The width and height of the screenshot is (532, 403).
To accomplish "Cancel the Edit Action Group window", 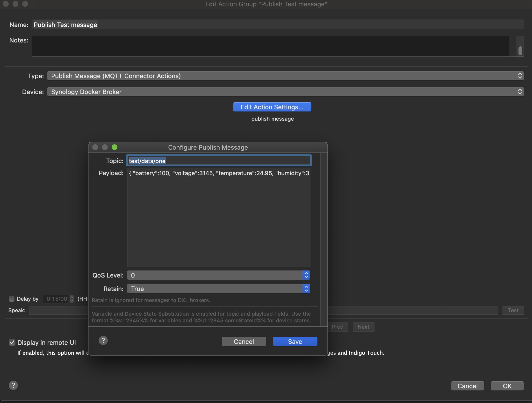I will (x=467, y=386).
